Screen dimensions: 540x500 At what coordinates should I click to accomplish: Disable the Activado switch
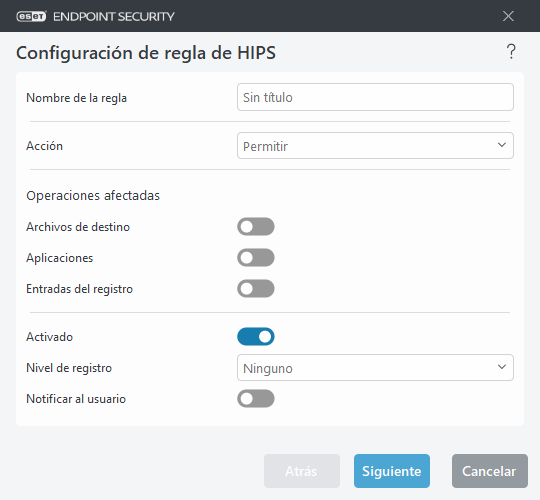(x=256, y=336)
